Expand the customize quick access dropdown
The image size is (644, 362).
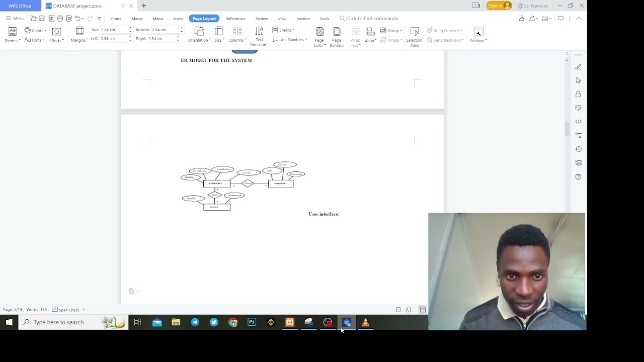(x=99, y=19)
